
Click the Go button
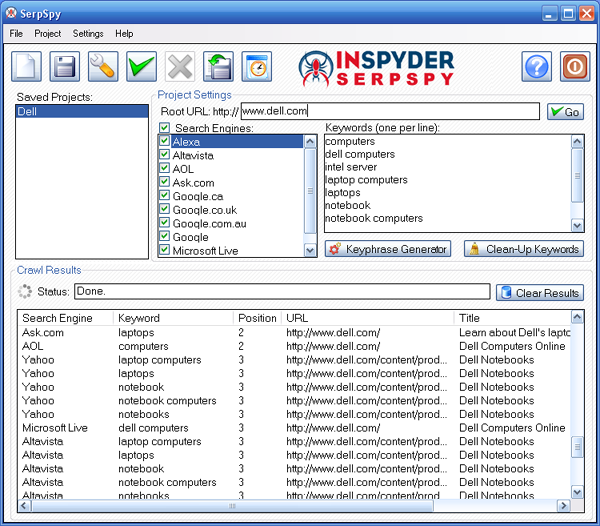click(565, 112)
